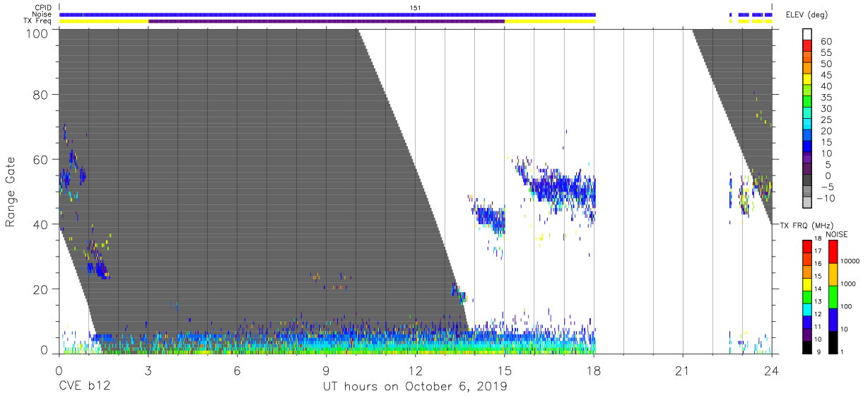Click the '55' label on ELEV colorbar
This screenshot has height=401, width=868.
[x=826, y=52]
